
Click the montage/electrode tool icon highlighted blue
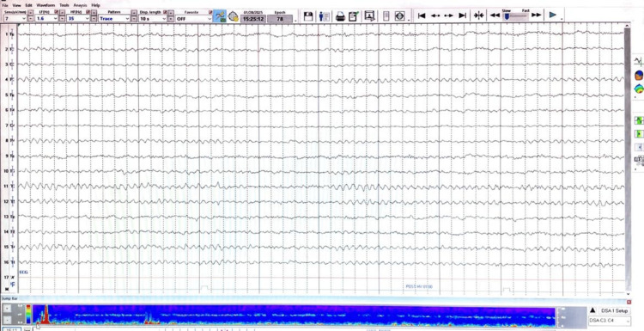220,16
